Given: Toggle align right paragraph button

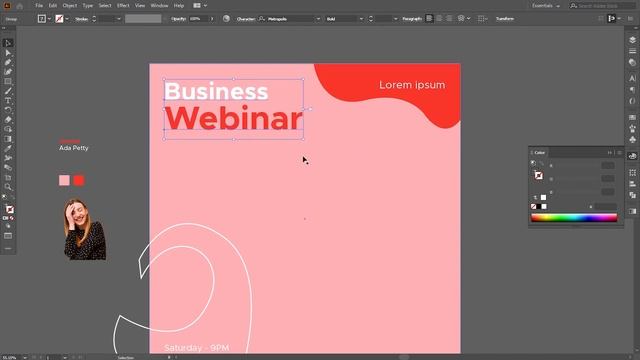Looking at the screenshot, I should (449, 19).
